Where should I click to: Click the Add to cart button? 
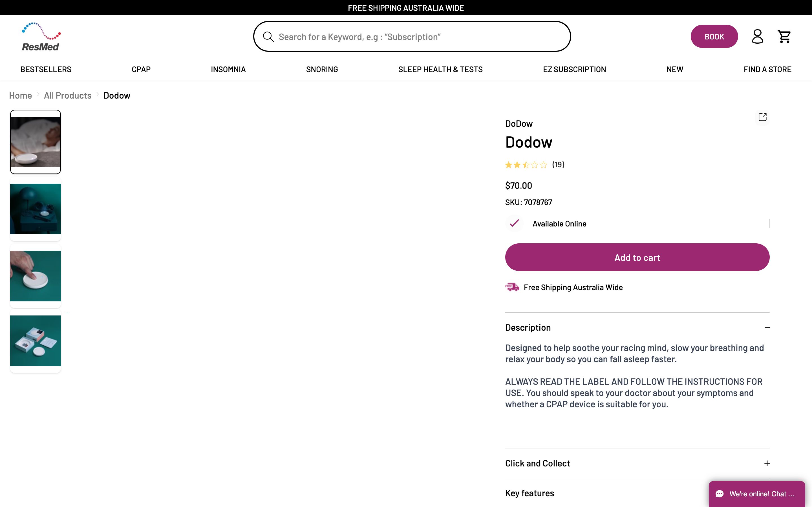click(x=637, y=257)
